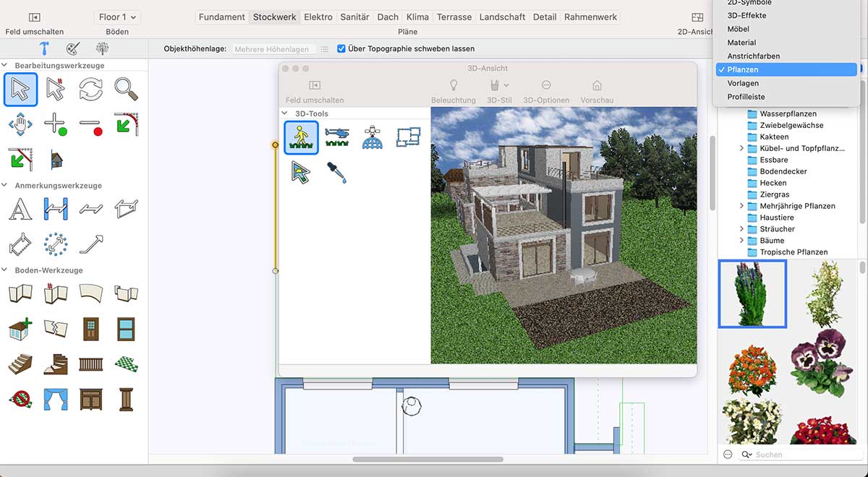Select the text annotation tool
This screenshot has width=868, height=477.
(20, 210)
